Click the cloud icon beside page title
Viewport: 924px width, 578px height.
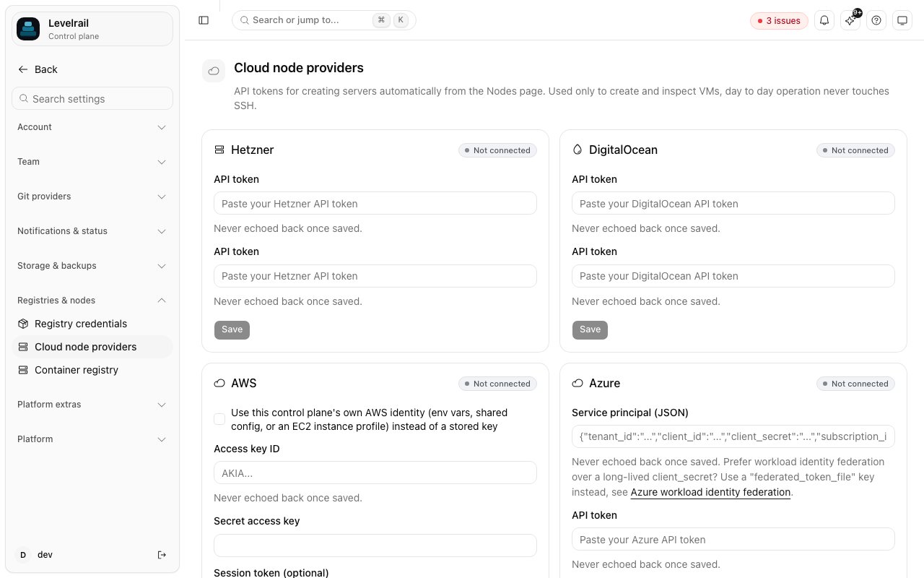coord(214,71)
